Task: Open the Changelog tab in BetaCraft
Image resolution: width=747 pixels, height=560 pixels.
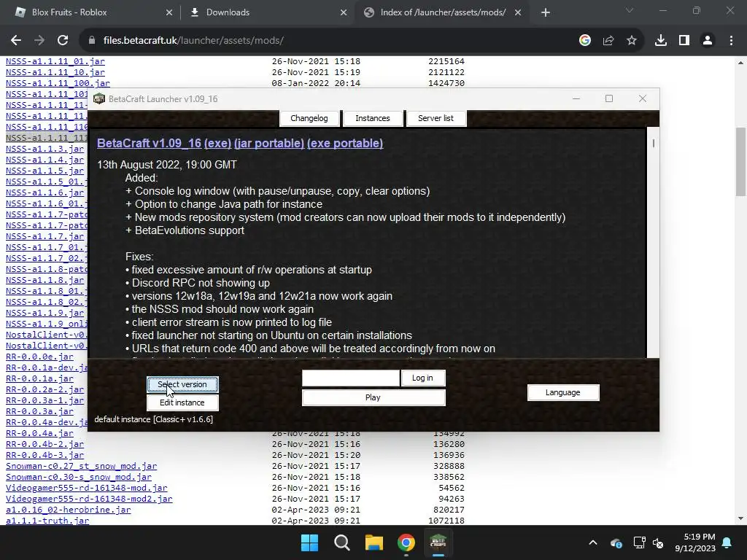Action: click(309, 118)
